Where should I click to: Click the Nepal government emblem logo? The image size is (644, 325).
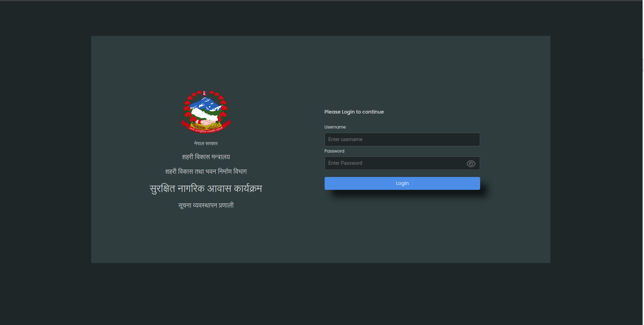[206, 112]
